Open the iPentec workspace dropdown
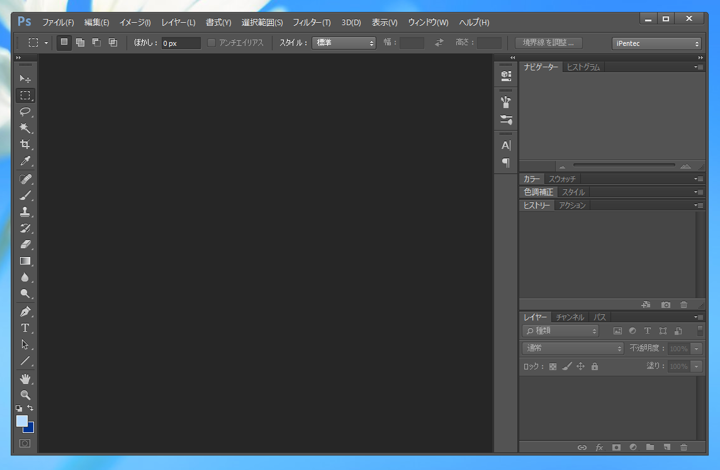The width and height of the screenshot is (720, 470). point(656,44)
